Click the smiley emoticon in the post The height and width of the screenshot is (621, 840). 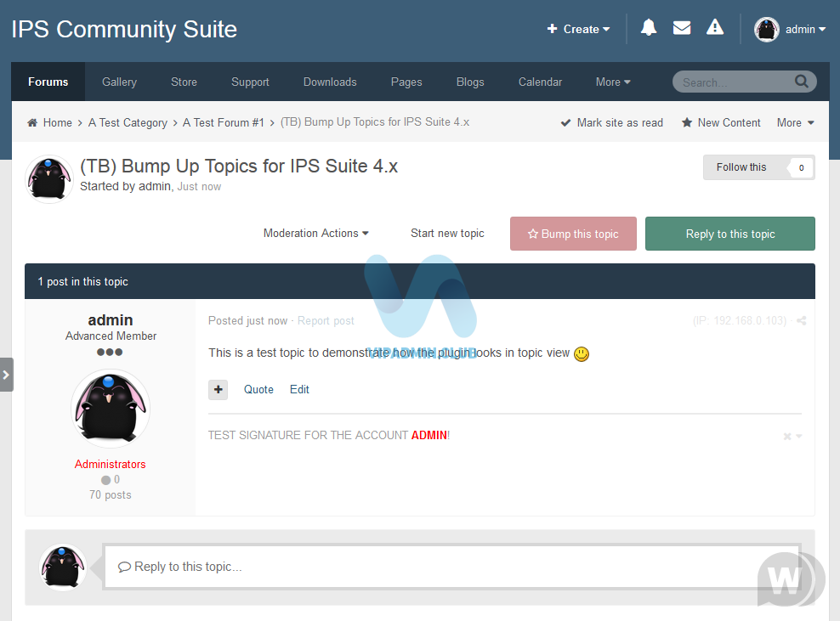[x=582, y=354]
